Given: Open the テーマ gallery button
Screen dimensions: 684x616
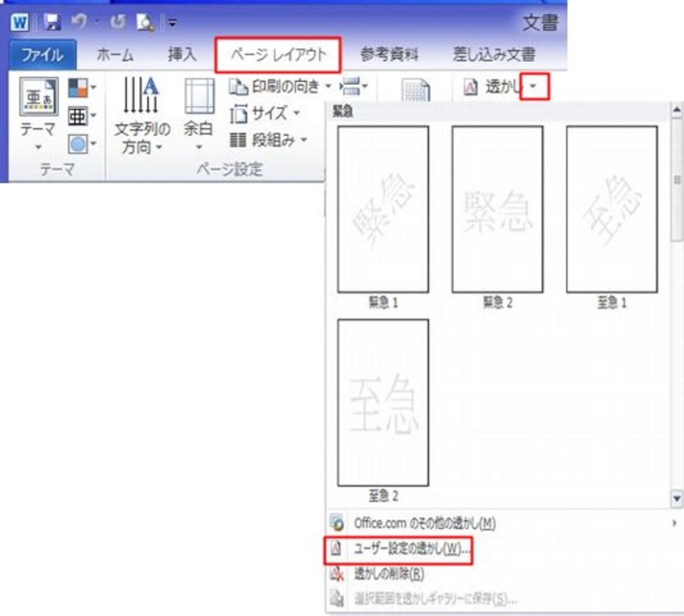Looking at the screenshot, I should coord(38,115).
